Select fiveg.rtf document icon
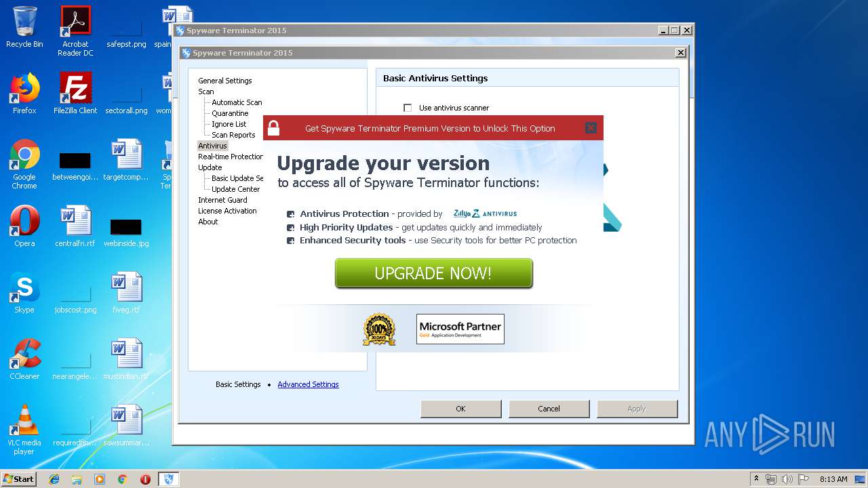The width and height of the screenshot is (868, 488). pos(126,293)
